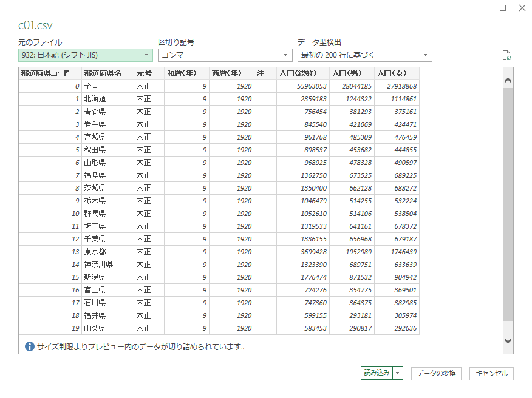Click the scroll down arrow of preview
Screen dimensions: 532x398
(508, 341)
